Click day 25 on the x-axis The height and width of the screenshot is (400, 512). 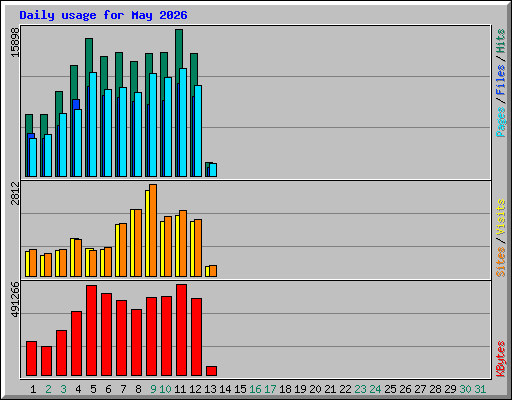coord(390,389)
